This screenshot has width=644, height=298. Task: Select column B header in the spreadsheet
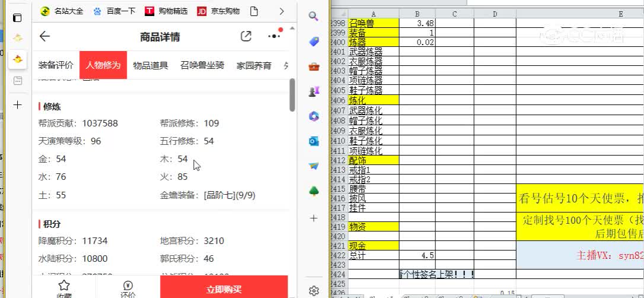pyautogui.click(x=417, y=14)
